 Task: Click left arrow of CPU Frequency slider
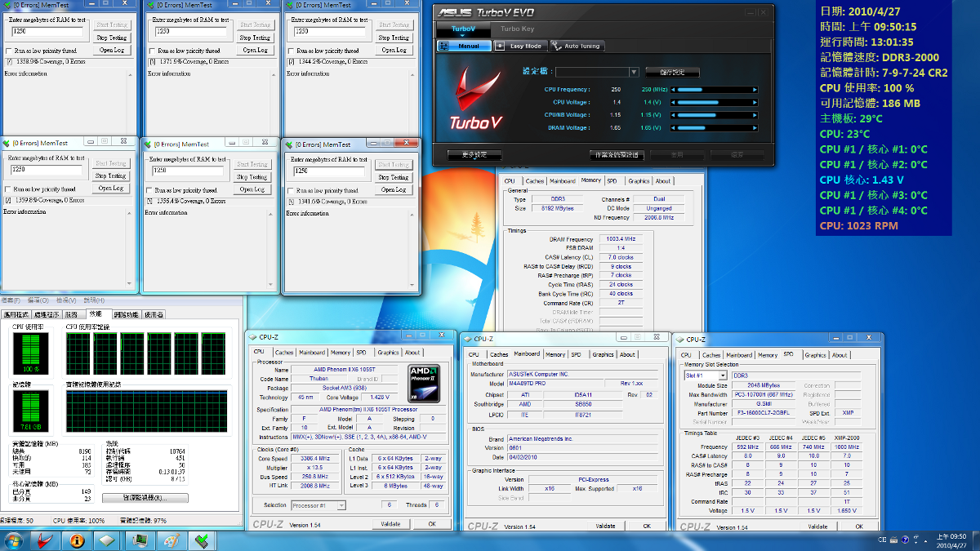(x=674, y=89)
